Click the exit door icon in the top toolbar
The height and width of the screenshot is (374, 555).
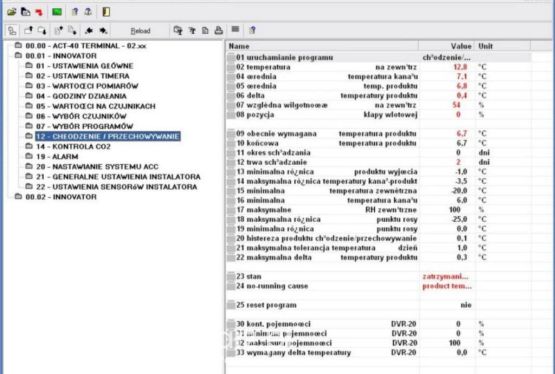(106, 12)
